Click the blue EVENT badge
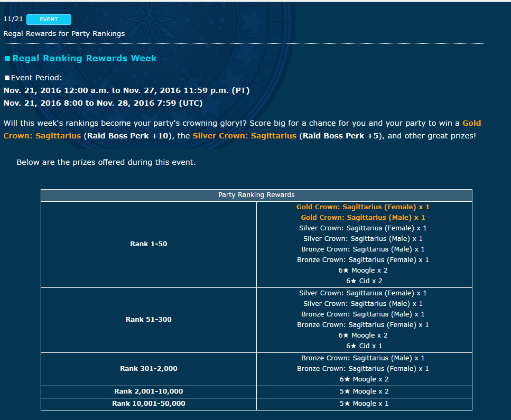 point(49,20)
